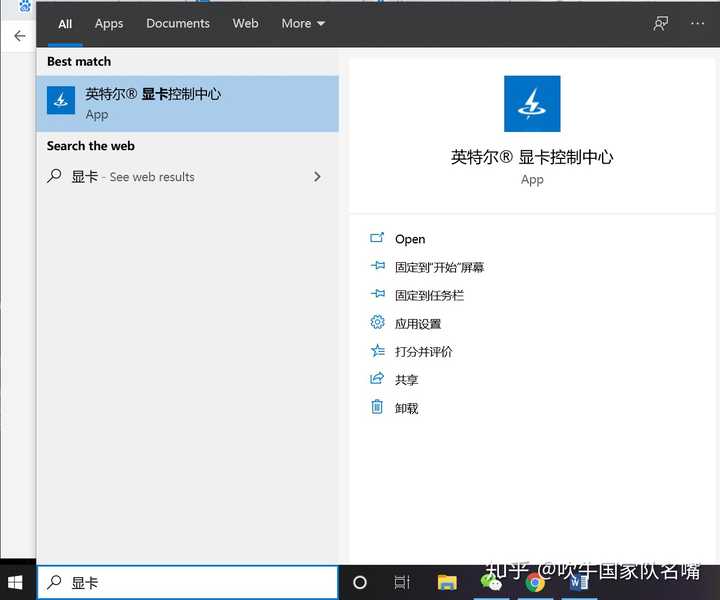Screen dimensions: 720x600
Task: Open the Web search tab
Action: [245, 23]
